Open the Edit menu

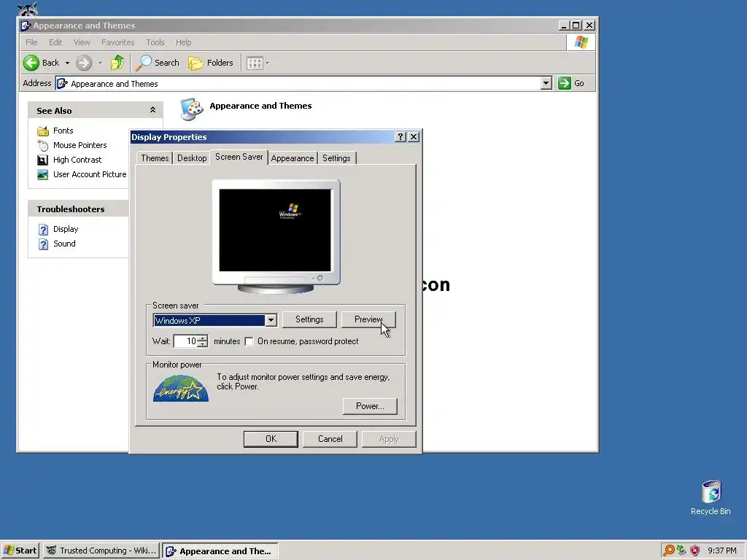(55, 42)
